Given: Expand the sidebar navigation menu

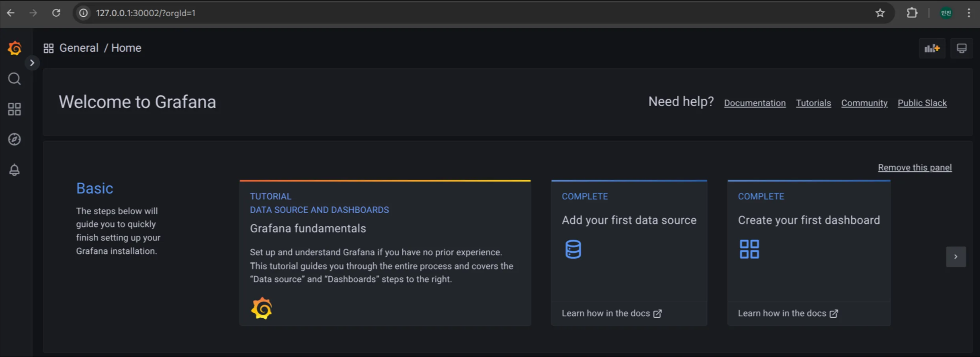Looking at the screenshot, I should (x=32, y=63).
